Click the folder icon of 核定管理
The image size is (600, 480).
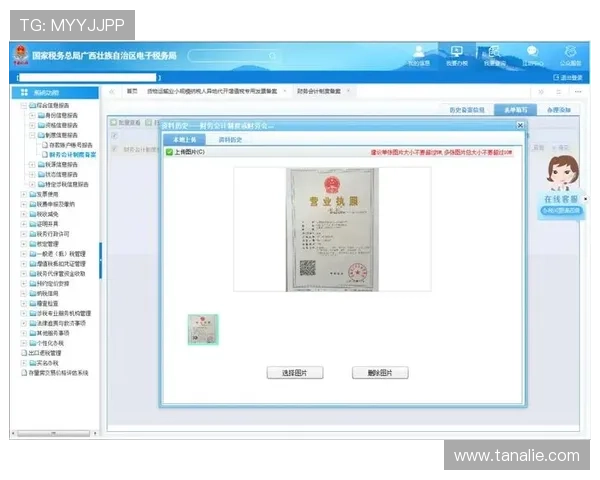coord(33,244)
